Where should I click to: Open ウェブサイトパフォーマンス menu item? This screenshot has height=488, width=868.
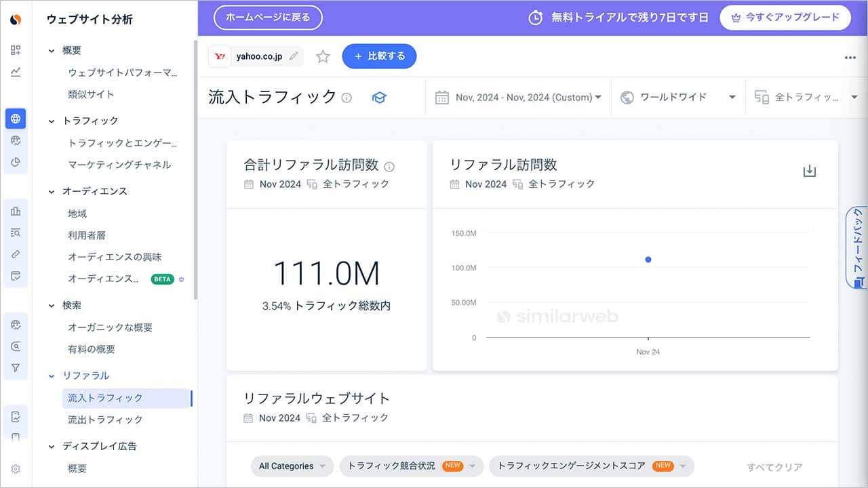coord(123,73)
